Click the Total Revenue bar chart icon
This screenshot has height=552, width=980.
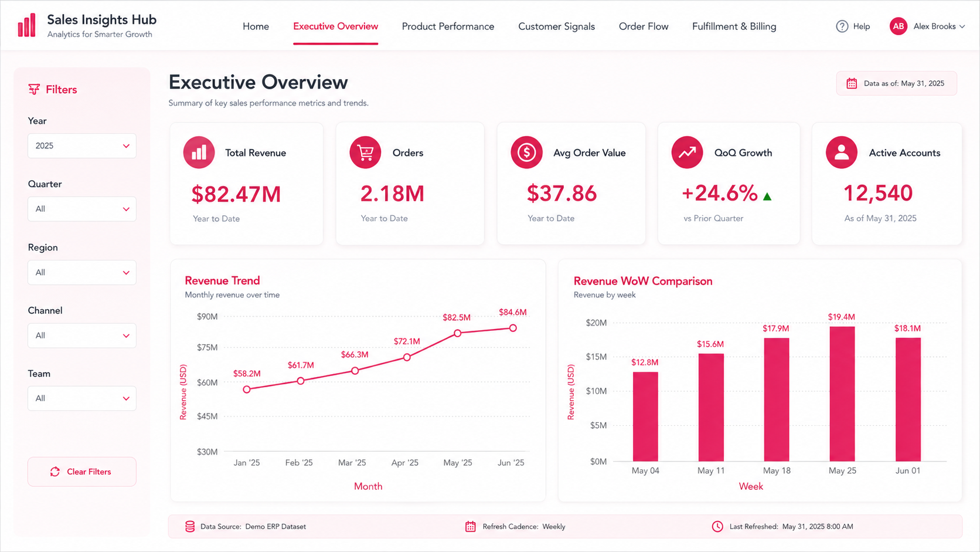tap(199, 153)
